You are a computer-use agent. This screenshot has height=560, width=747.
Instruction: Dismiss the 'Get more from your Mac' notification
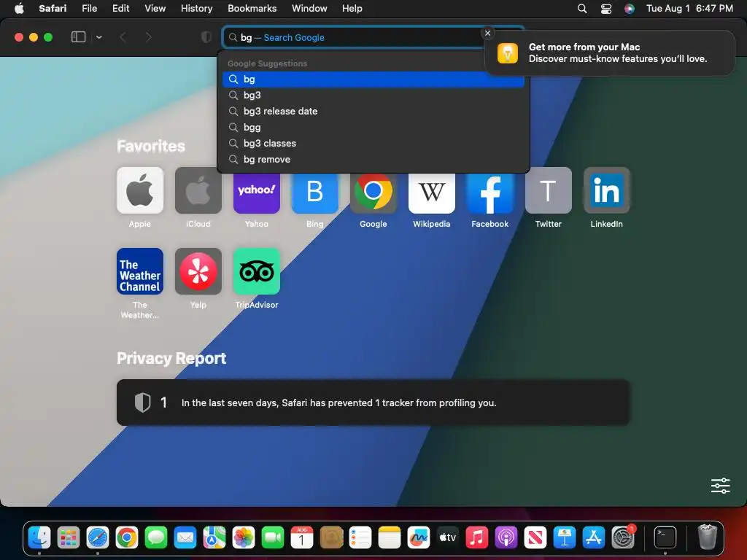[x=487, y=33]
